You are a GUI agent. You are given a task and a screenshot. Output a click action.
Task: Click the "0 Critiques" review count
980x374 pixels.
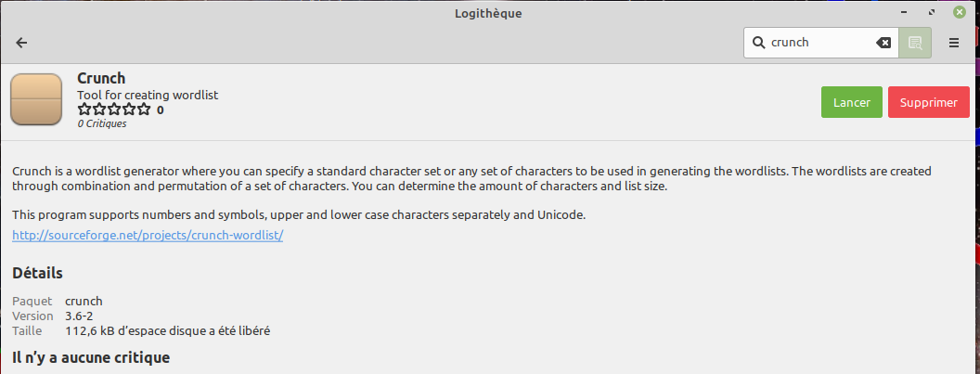pos(101,123)
